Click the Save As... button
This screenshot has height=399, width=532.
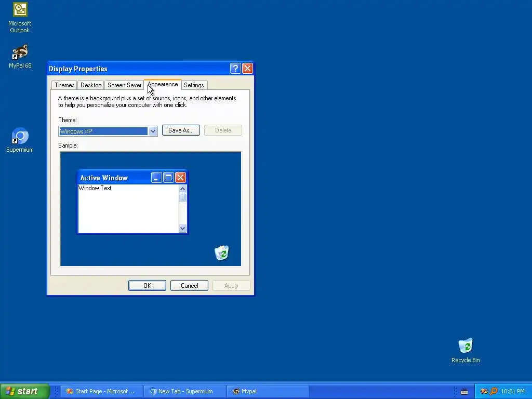pos(181,130)
